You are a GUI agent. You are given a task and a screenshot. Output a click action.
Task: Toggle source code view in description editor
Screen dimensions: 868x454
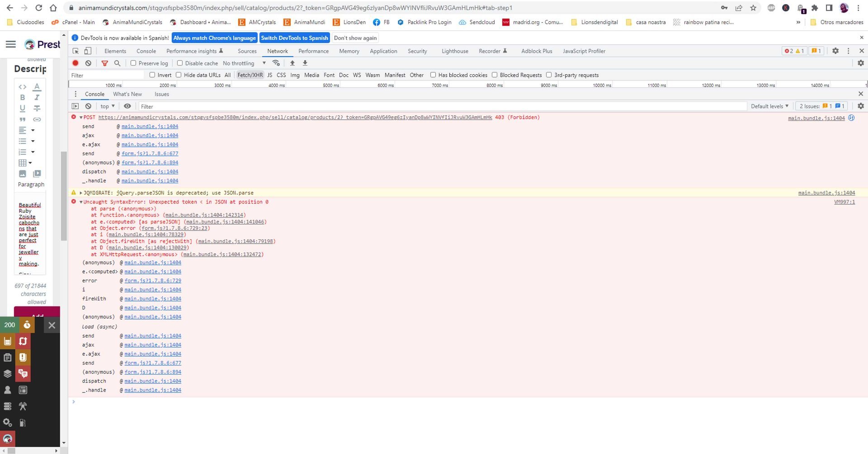(x=22, y=87)
